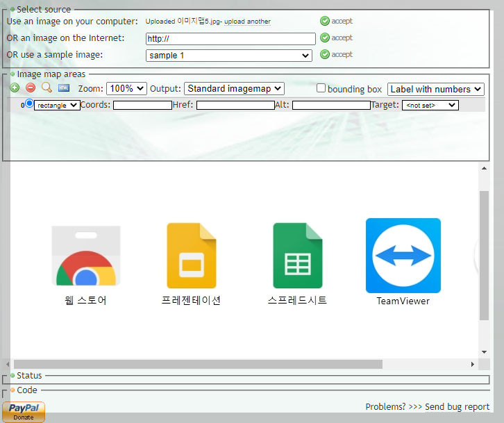Image resolution: width=504 pixels, height=423 pixels.
Task: Open the Target <not set> dropdown
Action: pos(430,105)
